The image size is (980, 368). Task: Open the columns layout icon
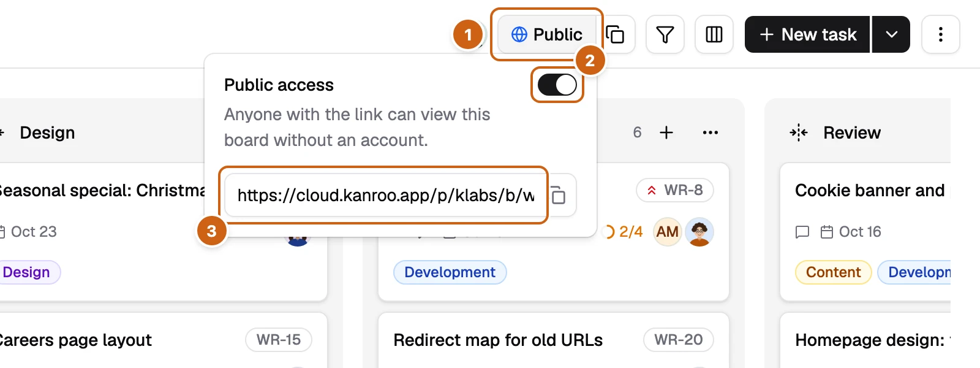click(714, 34)
